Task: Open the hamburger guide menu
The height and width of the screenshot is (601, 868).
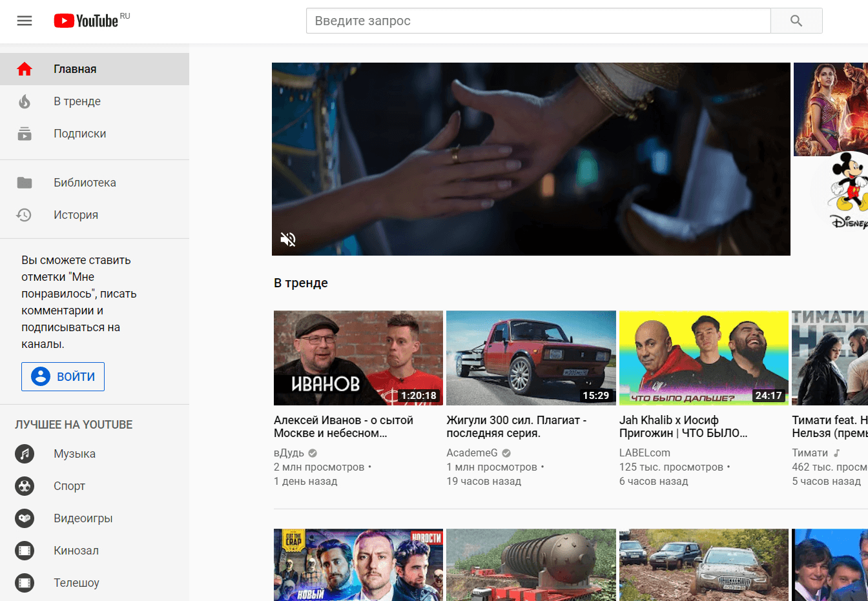Action: (25, 21)
